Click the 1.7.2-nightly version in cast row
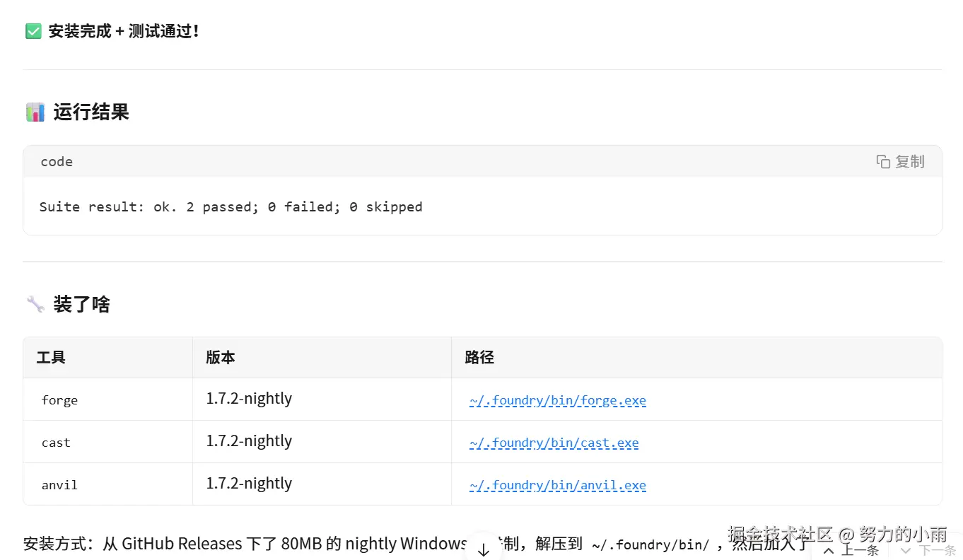963x560 pixels. pyautogui.click(x=249, y=441)
